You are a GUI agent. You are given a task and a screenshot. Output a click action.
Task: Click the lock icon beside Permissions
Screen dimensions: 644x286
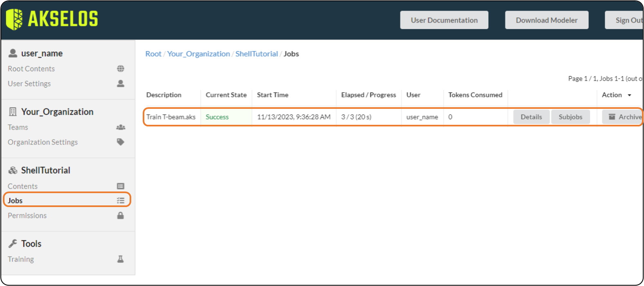(121, 215)
